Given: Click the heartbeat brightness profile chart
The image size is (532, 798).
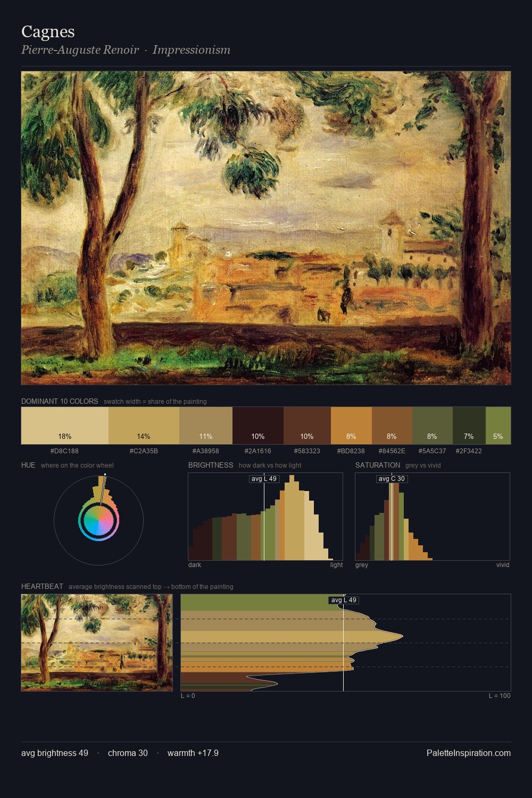Looking at the screenshot, I should click(346, 643).
